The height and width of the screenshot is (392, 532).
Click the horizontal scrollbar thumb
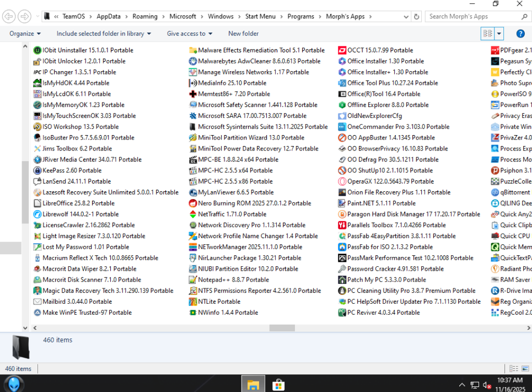click(282, 328)
